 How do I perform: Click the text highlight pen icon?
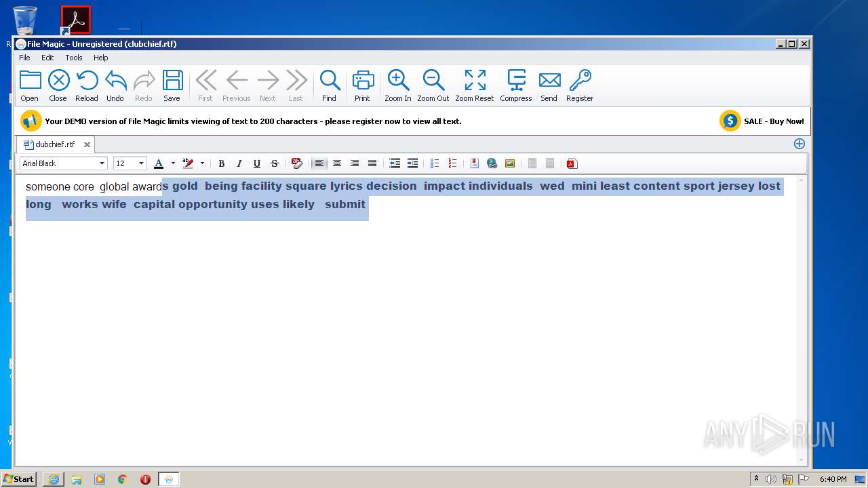188,163
